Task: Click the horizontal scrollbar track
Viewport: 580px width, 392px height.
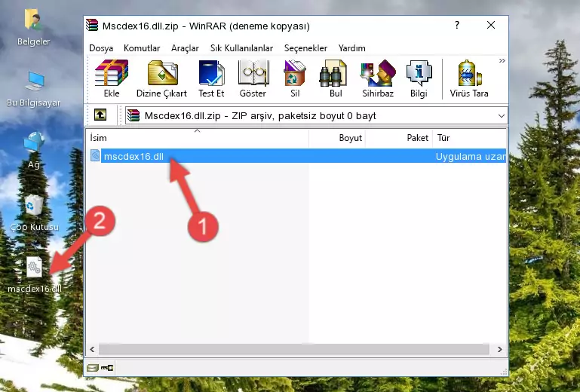Action: coord(294,349)
